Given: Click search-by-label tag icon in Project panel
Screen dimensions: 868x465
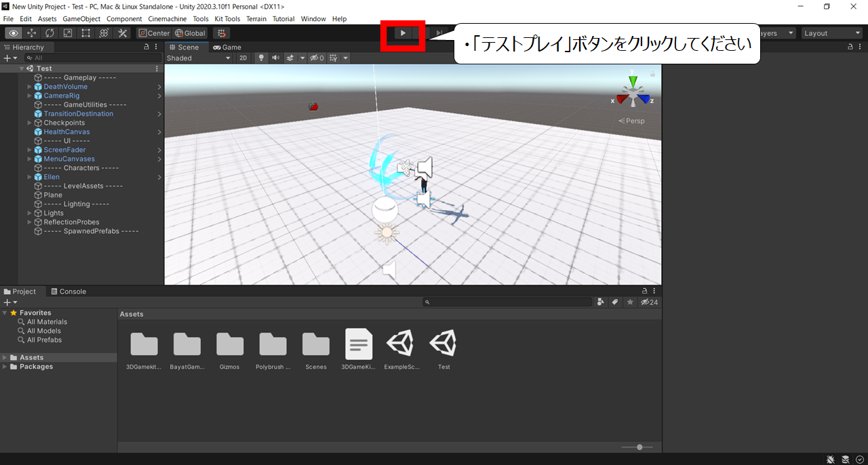Looking at the screenshot, I should pyautogui.click(x=615, y=302).
